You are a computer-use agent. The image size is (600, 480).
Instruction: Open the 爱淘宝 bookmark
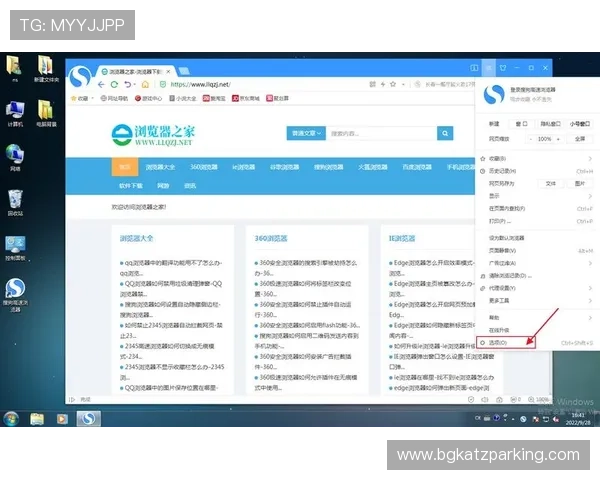(x=214, y=98)
